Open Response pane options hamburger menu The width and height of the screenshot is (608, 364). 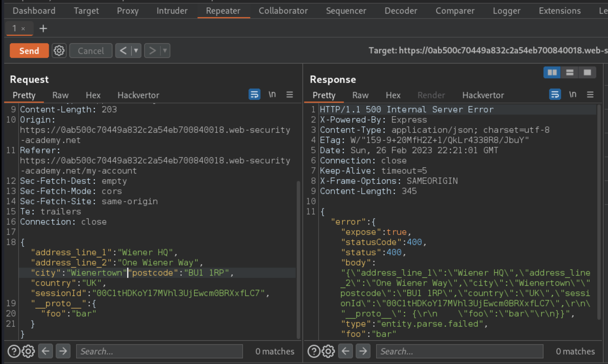[x=590, y=94]
